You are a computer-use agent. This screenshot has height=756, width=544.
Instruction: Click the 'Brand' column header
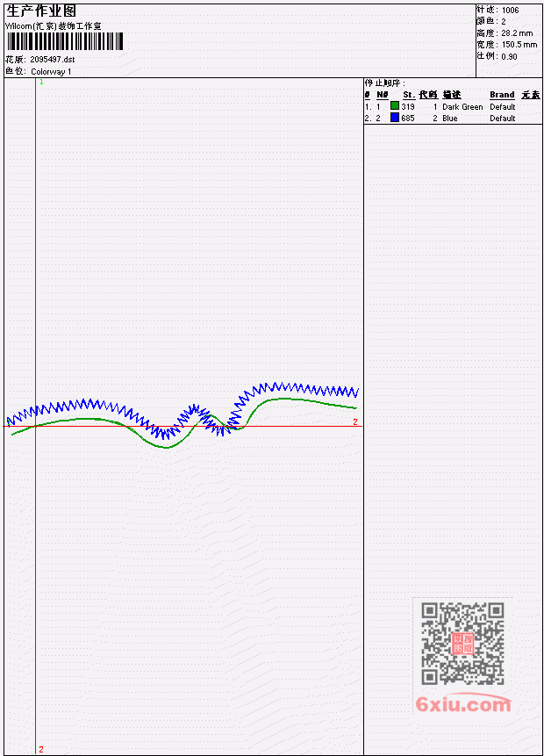[x=502, y=95]
